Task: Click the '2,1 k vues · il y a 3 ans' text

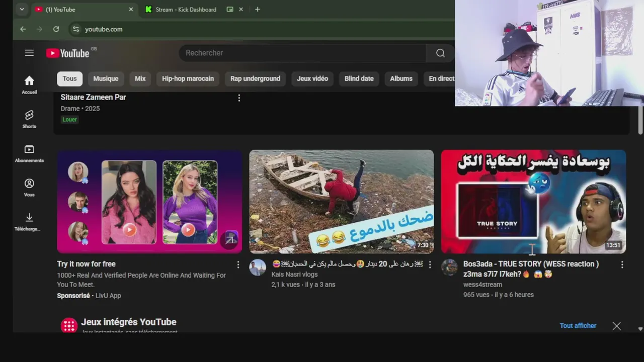Action: click(x=303, y=285)
